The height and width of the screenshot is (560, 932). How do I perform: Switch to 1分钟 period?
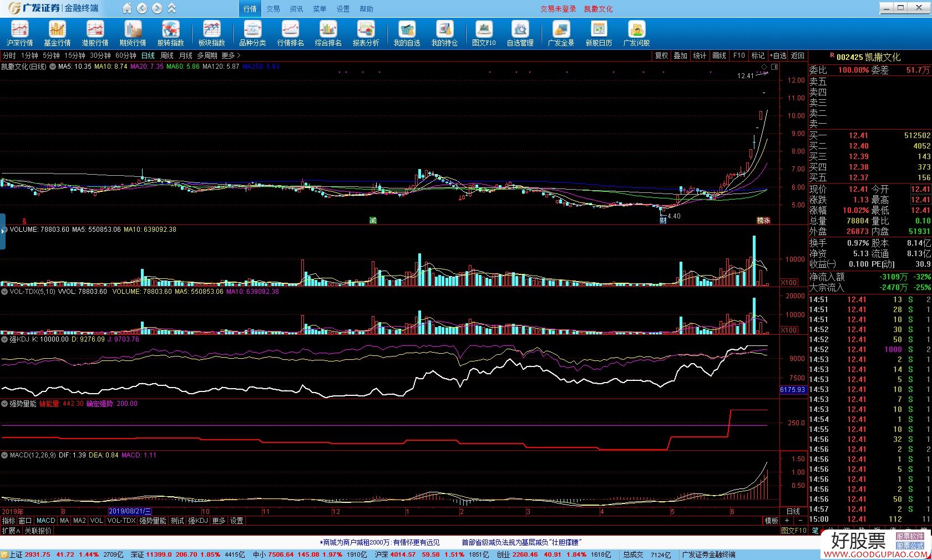(29, 55)
